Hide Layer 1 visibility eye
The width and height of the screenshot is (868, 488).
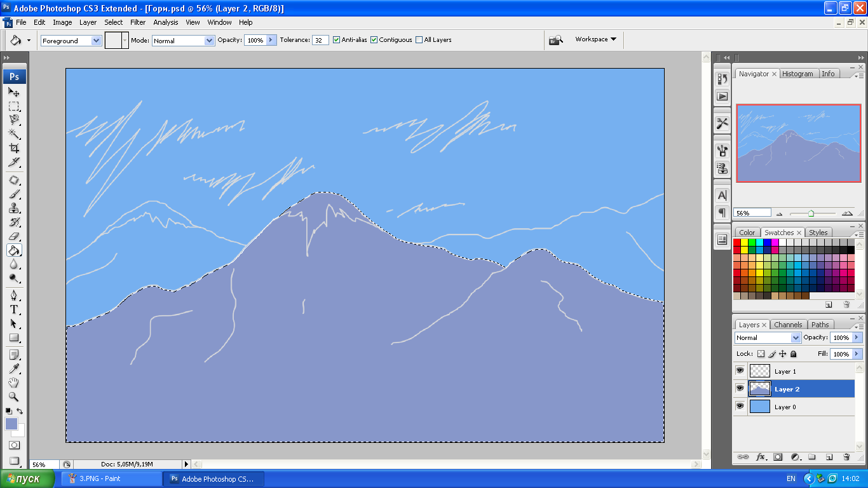(740, 370)
